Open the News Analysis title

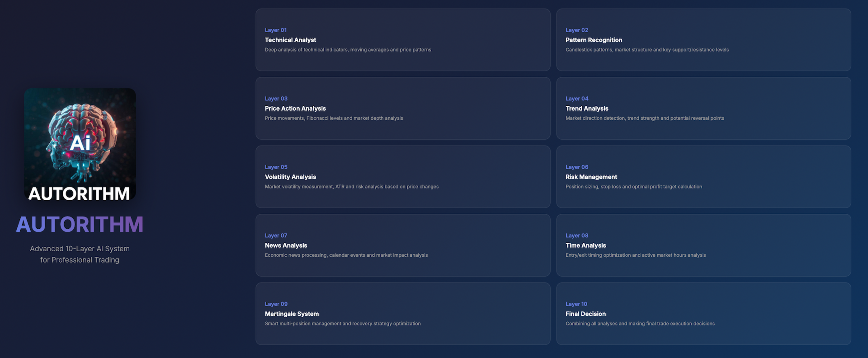point(286,245)
